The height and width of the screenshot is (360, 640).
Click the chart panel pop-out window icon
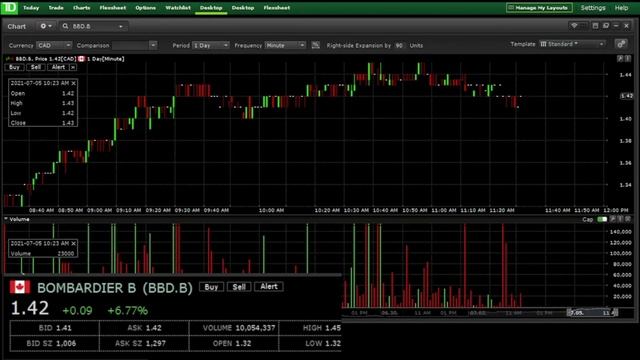[x=606, y=26]
